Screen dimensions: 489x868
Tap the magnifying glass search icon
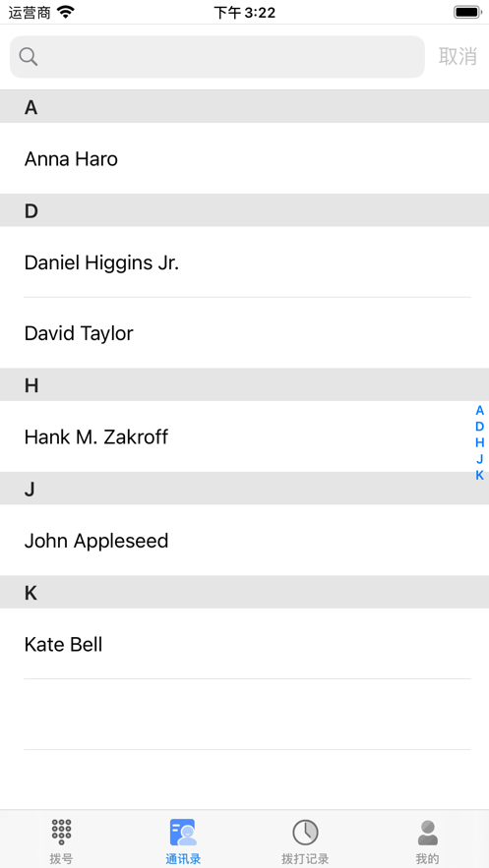29,56
